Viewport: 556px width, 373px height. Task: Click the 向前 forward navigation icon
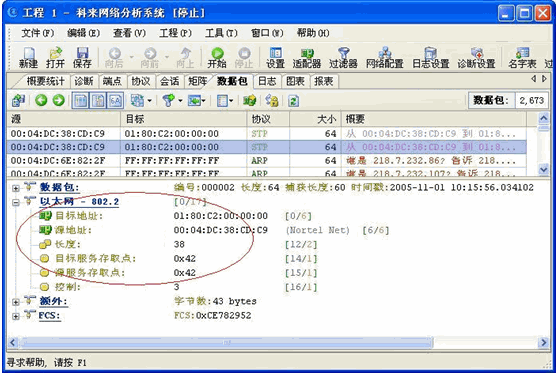point(150,57)
